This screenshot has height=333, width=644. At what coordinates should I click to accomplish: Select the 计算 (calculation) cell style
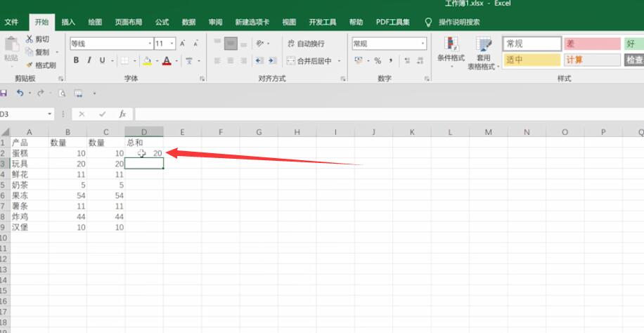pyautogui.click(x=592, y=60)
